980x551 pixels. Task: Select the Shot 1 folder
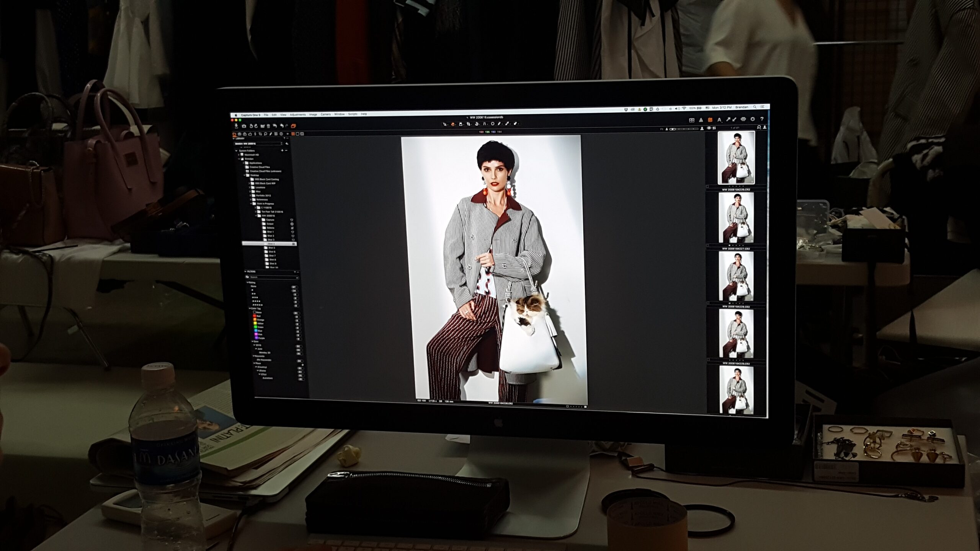(269, 232)
